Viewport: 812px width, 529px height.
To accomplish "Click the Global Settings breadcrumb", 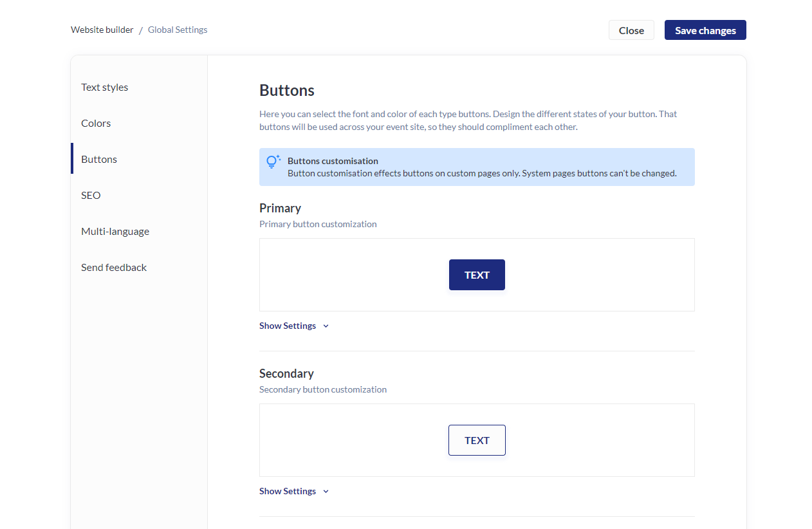I will tap(178, 30).
